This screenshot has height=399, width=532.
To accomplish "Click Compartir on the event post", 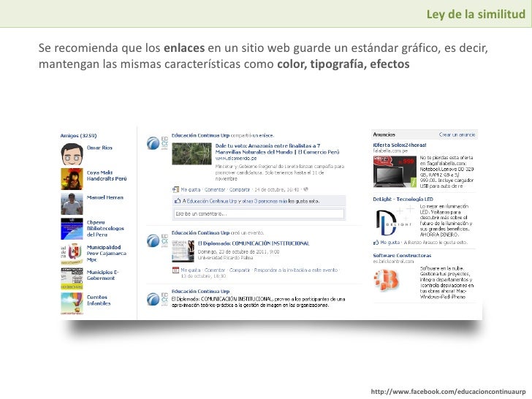I will [240, 270].
